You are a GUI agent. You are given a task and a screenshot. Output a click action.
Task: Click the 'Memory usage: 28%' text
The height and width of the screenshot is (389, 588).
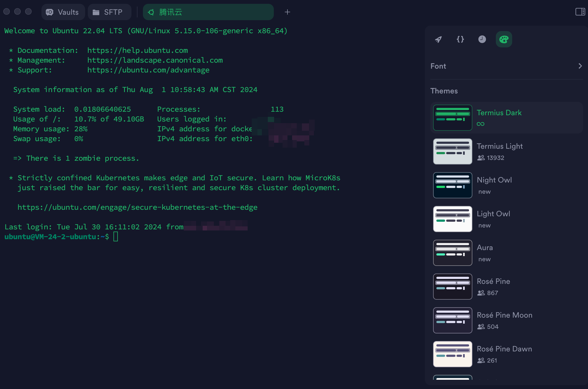point(50,129)
